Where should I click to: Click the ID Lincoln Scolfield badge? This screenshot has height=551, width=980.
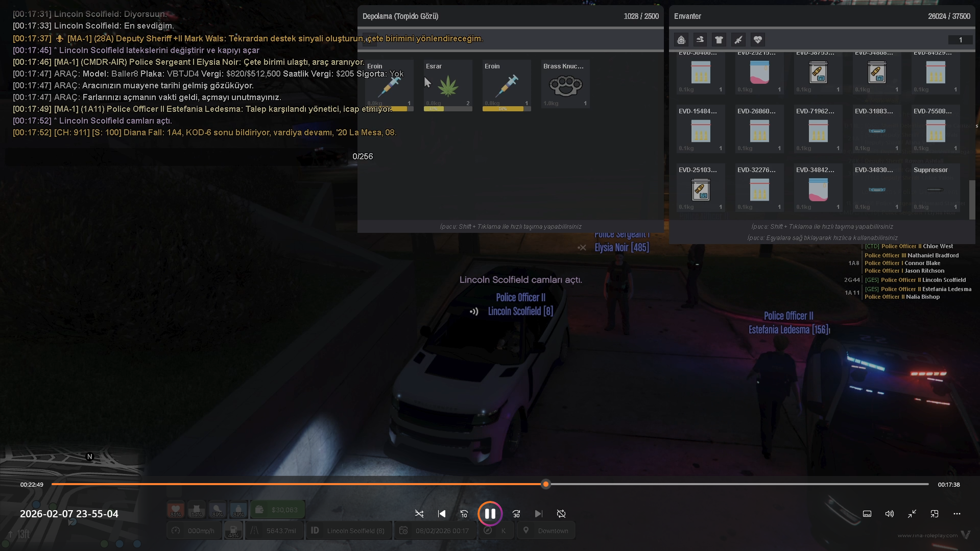click(348, 531)
